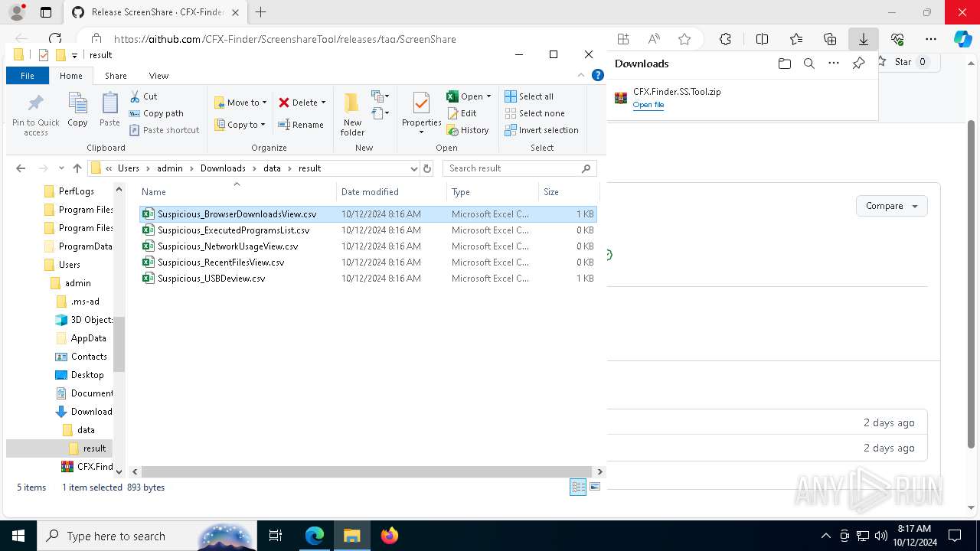Switch to large icons view layout

pyautogui.click(x=595, y=487)
